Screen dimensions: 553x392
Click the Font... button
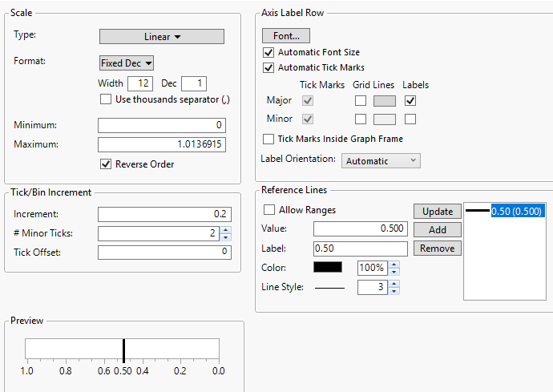pos(286,36)
